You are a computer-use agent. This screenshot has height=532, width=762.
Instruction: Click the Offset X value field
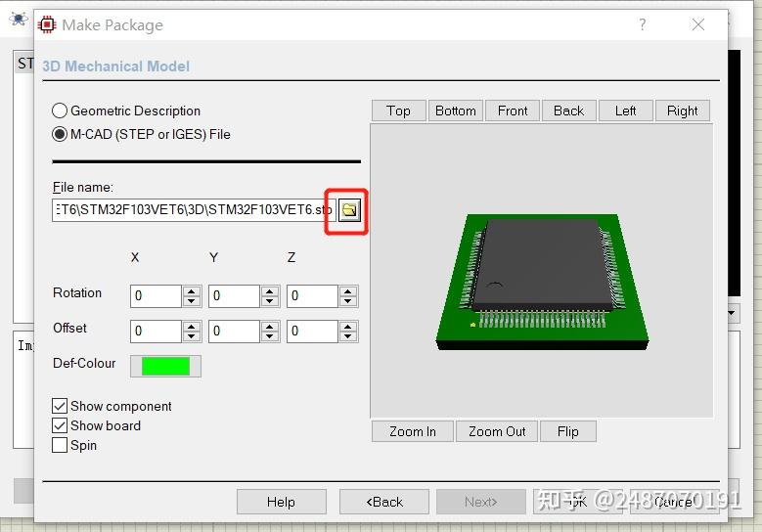[156, 332]
